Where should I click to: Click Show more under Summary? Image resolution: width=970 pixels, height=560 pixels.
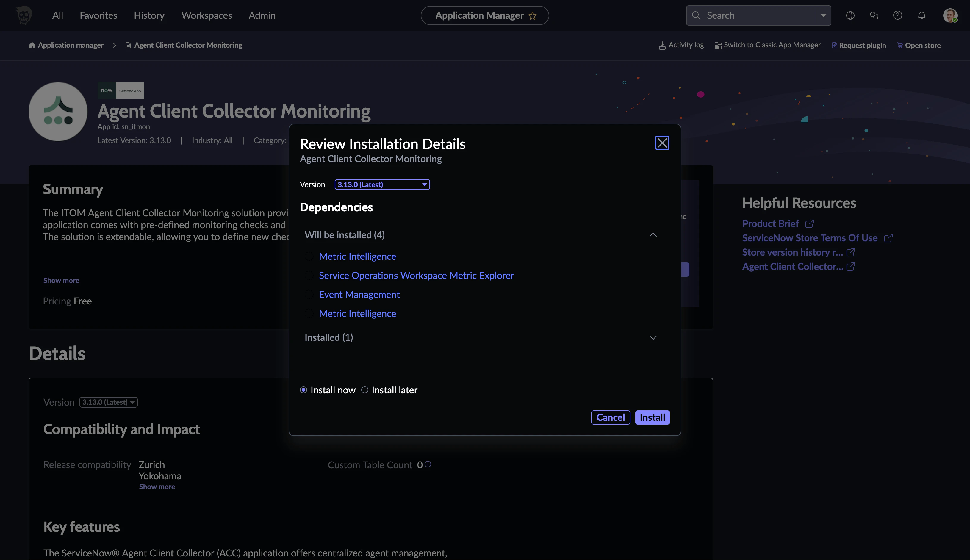(61, 281)
